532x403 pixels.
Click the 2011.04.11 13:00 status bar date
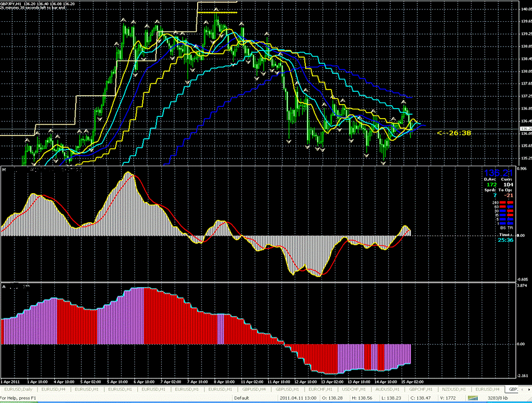(298, 398)
